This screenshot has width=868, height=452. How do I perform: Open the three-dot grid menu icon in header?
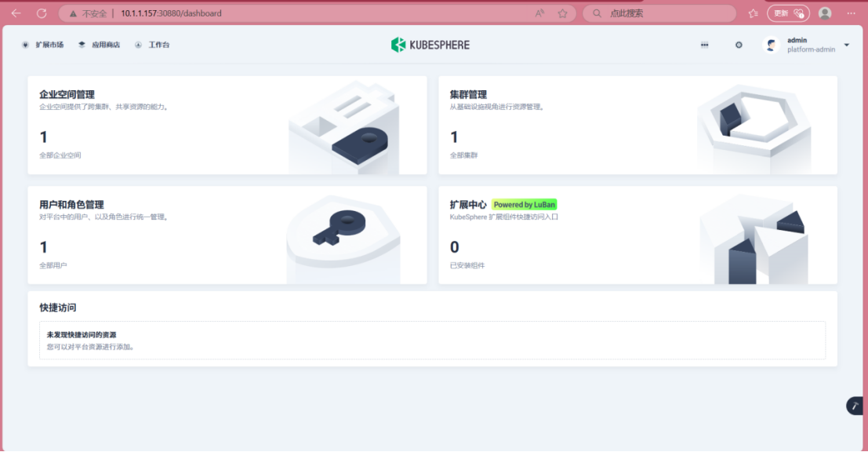coord(704,45)
